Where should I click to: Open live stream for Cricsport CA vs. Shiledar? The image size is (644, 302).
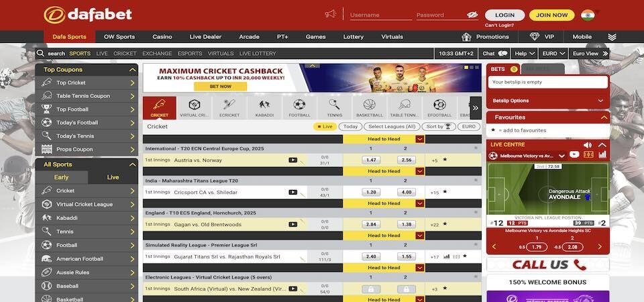[293, 193]
